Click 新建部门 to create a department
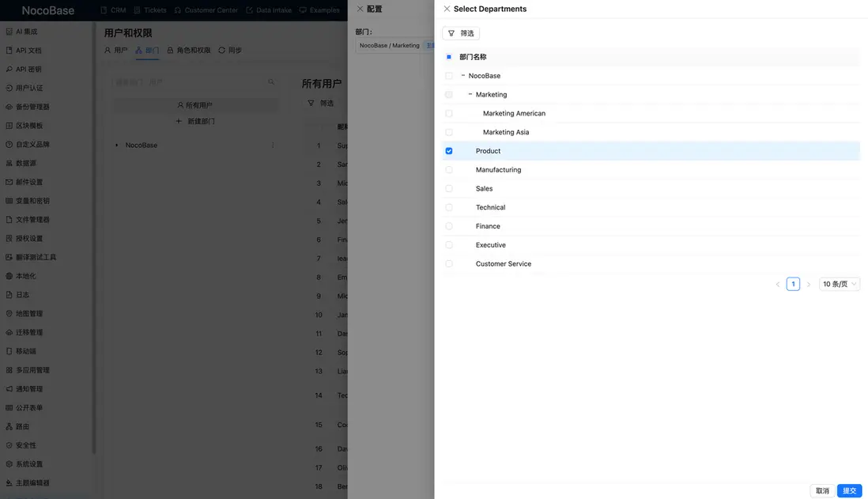This screenshot has width=868, height=499. click(196, 119)
